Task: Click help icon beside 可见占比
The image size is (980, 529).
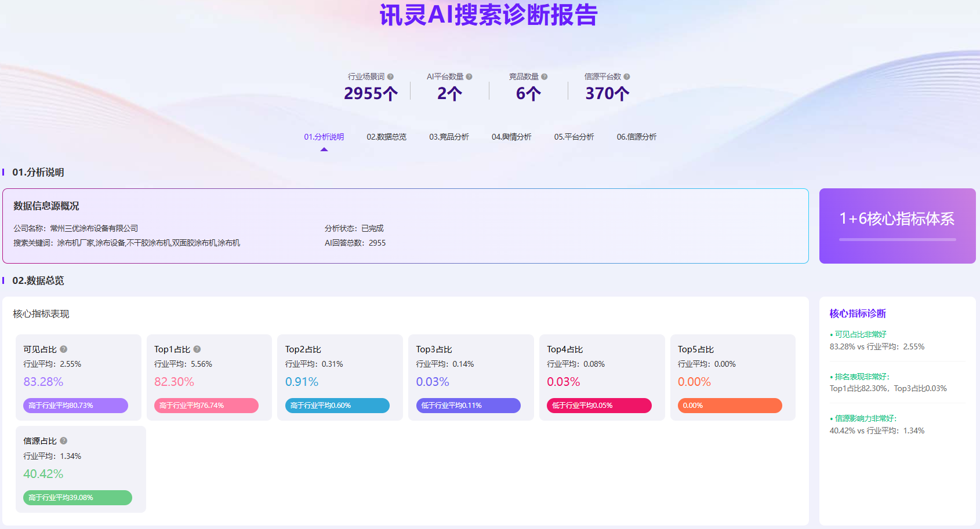Action: coord(64,349)
